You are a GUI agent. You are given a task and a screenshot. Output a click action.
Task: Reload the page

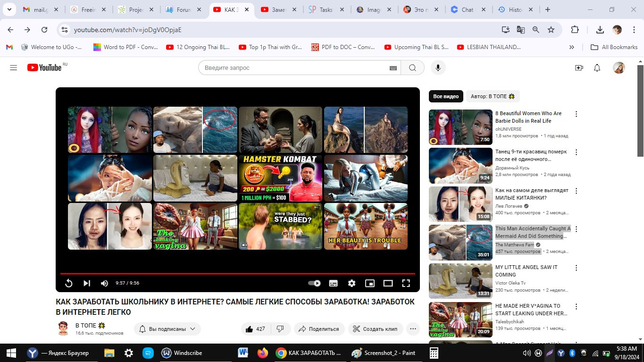pos(44,30)
